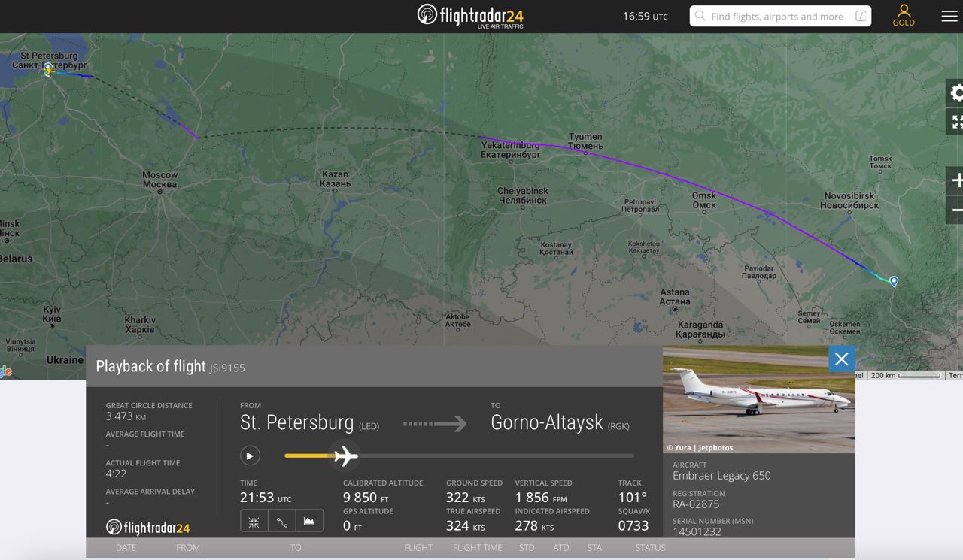Click the STATUS column header
This screenshot has height=560, width=963.
pyautogui.click(x=650, y=548)
